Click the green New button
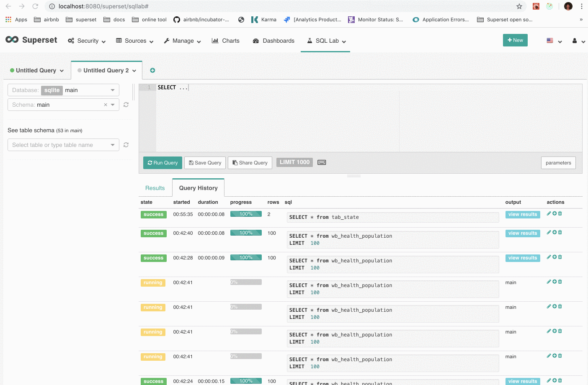Viewport: 588px width, 385px height. coord(515,40)
